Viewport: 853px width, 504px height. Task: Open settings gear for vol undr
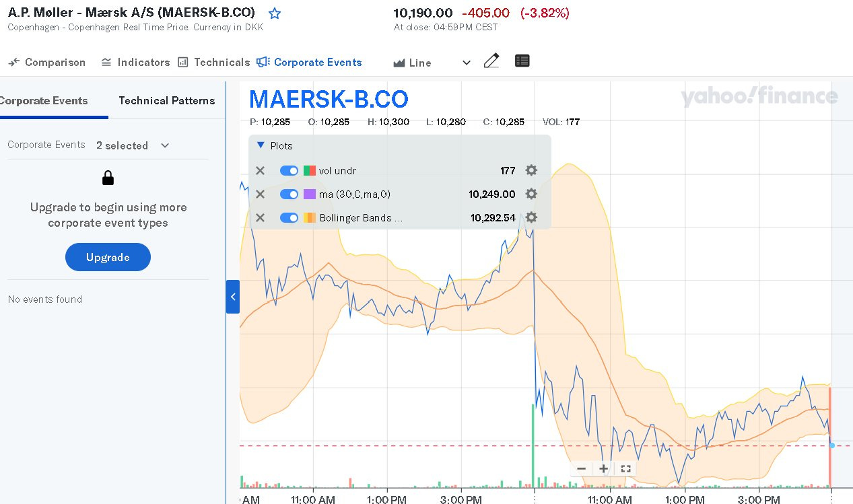tap(531, 170)
